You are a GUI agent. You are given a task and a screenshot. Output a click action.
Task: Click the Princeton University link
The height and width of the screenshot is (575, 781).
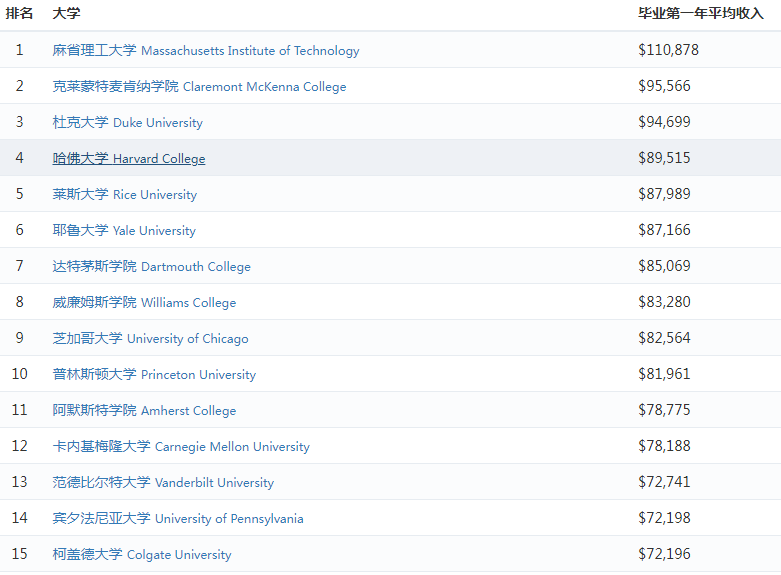coord(154,374)
